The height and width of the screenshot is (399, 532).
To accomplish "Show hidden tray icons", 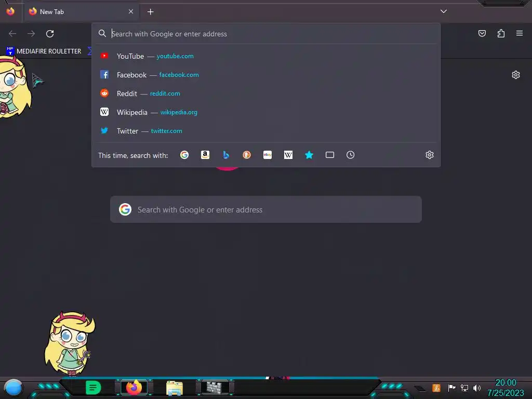I will (420, 389).
